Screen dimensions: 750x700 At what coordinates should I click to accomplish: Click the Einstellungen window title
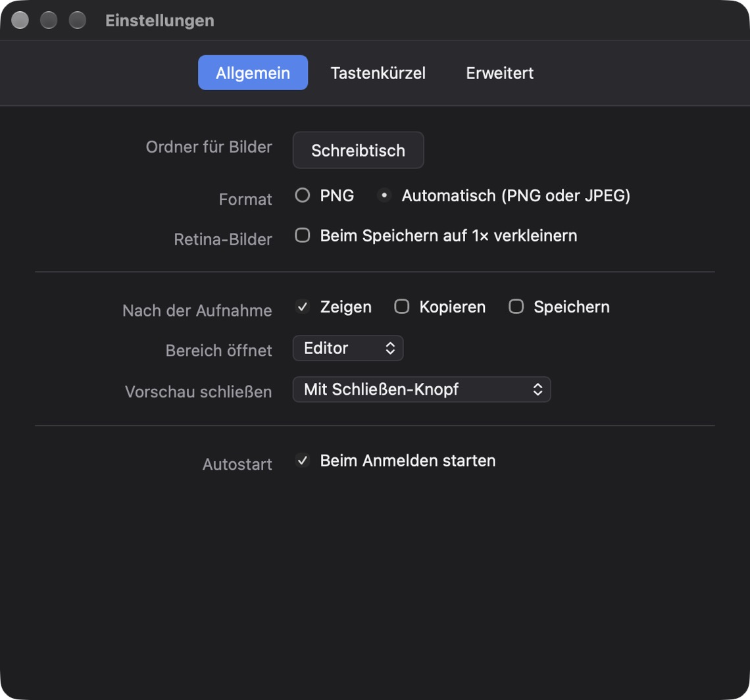click(160, 20)
